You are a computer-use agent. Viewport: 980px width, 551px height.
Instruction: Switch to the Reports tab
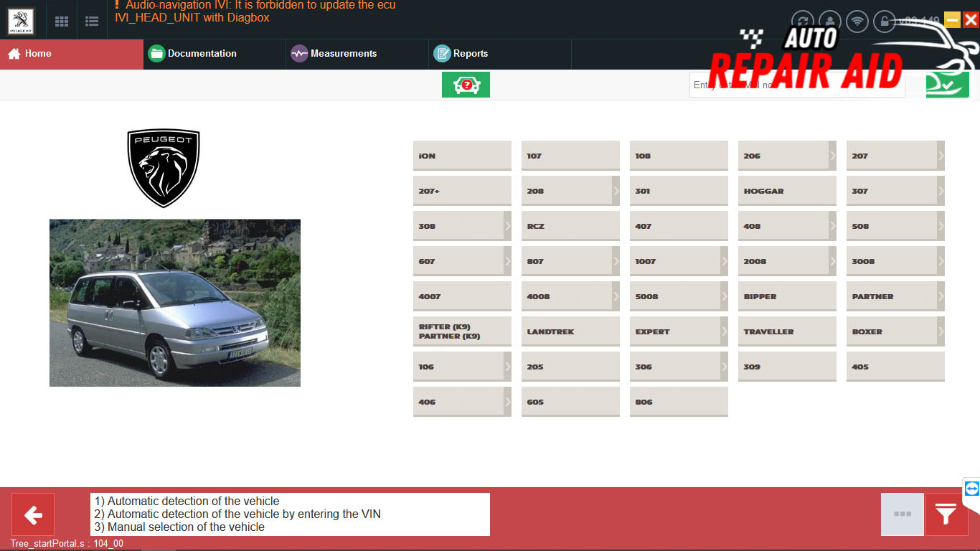tap(499, 54)
